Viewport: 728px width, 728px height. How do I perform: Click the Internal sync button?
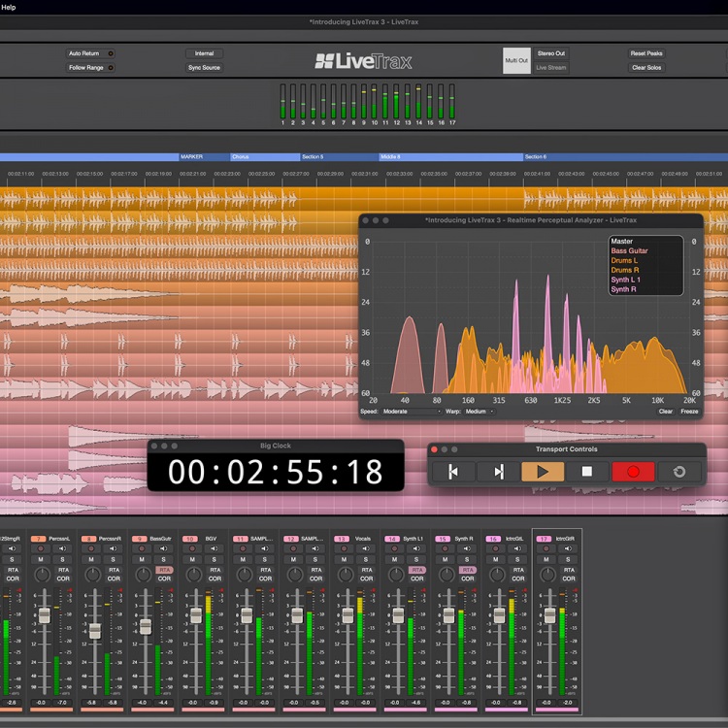point(204,53)
